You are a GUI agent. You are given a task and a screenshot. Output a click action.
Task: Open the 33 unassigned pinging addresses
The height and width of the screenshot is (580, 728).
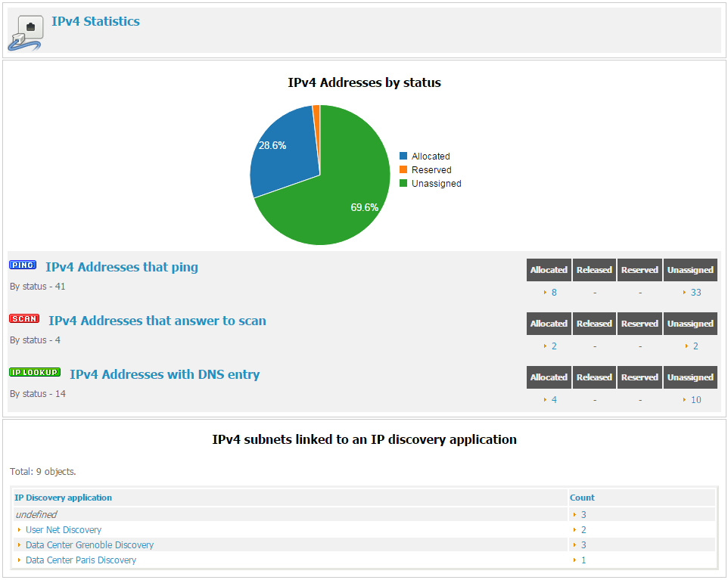pyautogui.click(x=695, y=293)
